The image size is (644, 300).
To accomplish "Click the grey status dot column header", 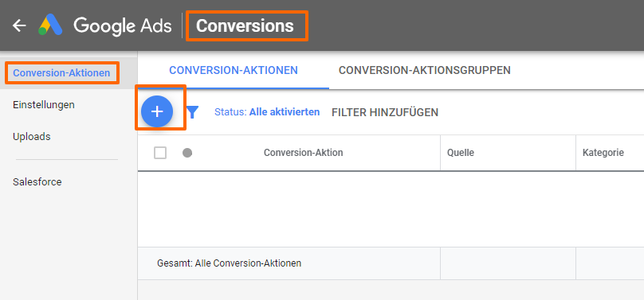I will [187, 153].
